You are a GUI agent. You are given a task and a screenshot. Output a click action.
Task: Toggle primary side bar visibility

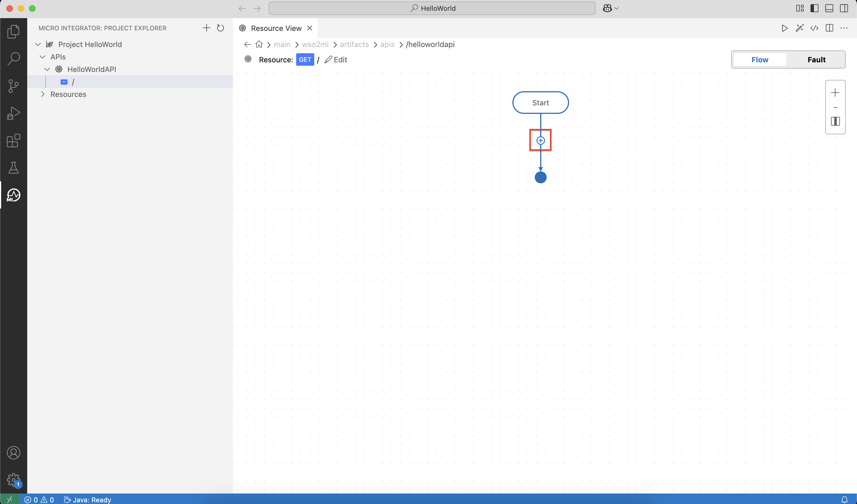[x=814, y=8]
